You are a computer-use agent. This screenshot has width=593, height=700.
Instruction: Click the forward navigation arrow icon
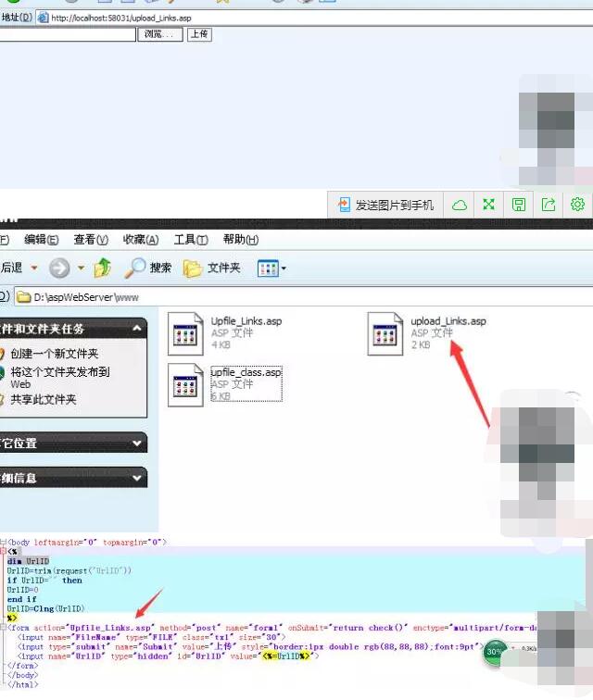(59, 268)
